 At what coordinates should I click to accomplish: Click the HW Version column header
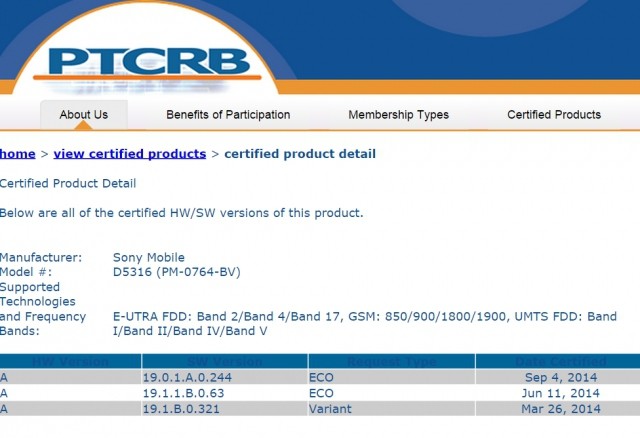[x=70, y=362]
